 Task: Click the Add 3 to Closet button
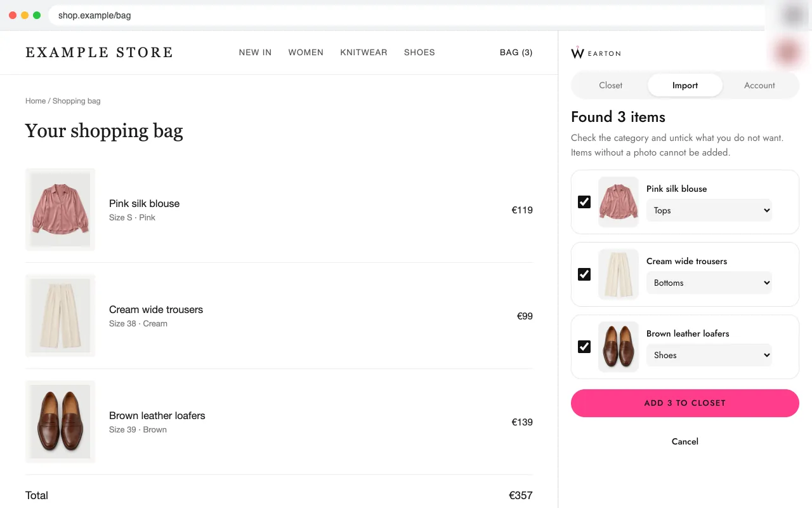pos(685,403)
